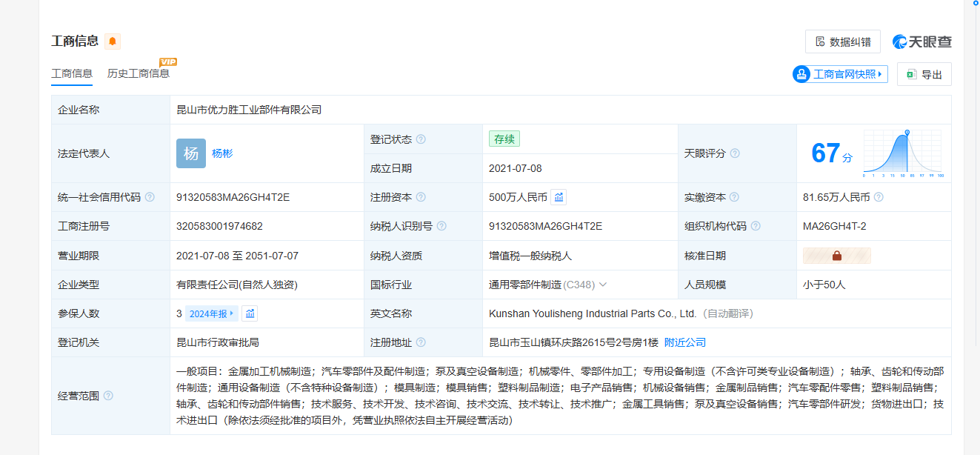This screenshot has width=980, height=455.
Task: Open legal representative 杨彬 link
Action: (x=222, y=153)
